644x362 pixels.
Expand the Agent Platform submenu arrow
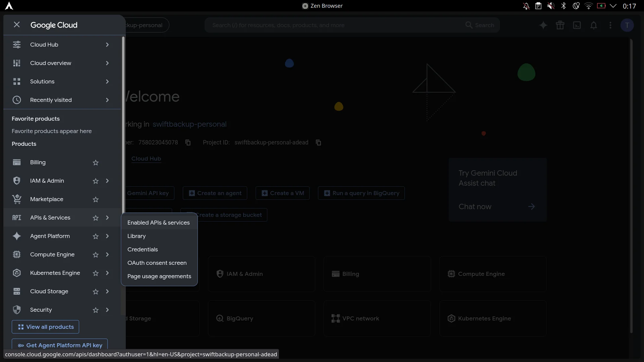click(x=107, y=236)
